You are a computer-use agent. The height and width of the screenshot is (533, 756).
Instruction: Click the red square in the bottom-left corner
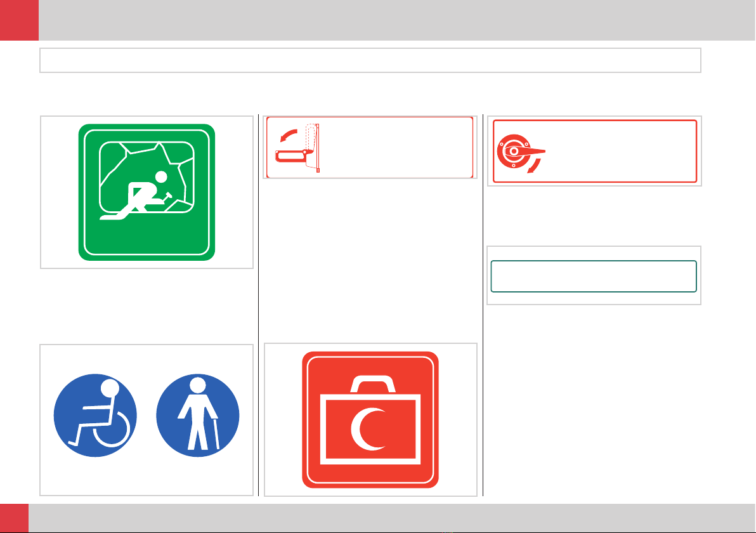15,518
